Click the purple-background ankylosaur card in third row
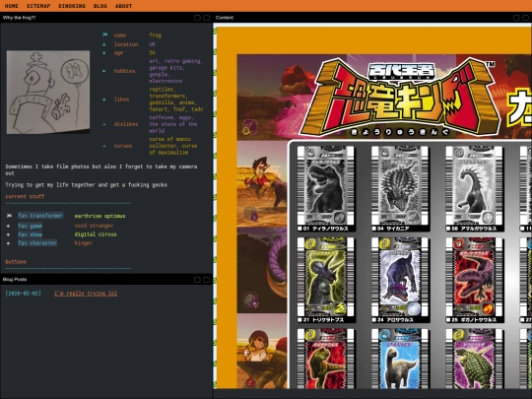 [x=474, y=359]
